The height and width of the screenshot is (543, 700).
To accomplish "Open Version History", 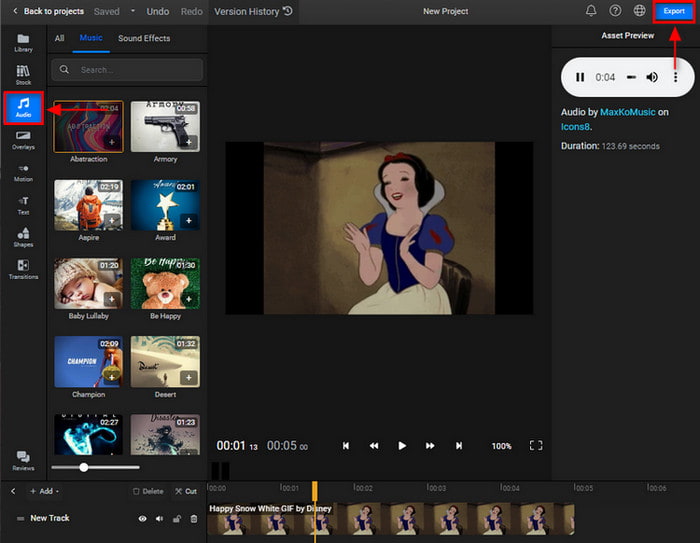I will tap(253, 12).
